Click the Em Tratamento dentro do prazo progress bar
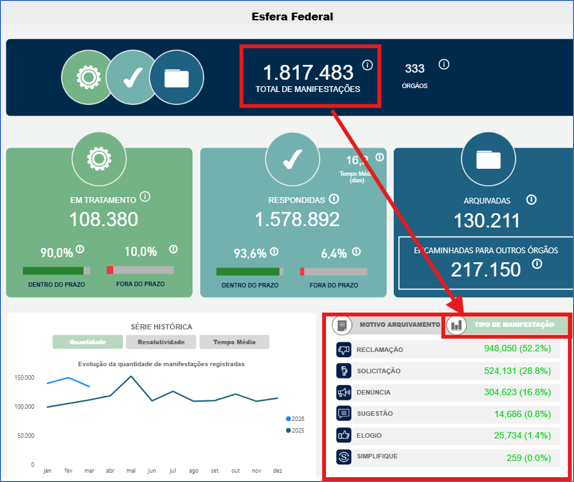The image size is (574, 482). (56, 271)
